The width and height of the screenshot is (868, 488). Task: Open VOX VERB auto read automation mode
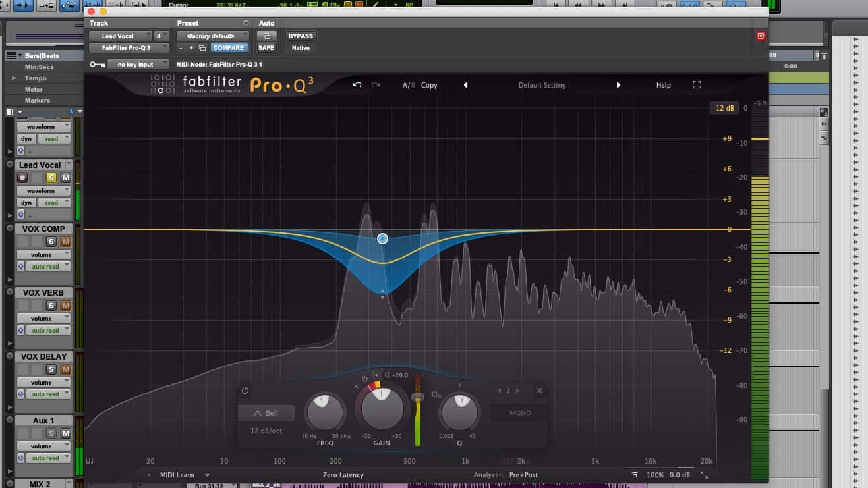pos(48,330)
